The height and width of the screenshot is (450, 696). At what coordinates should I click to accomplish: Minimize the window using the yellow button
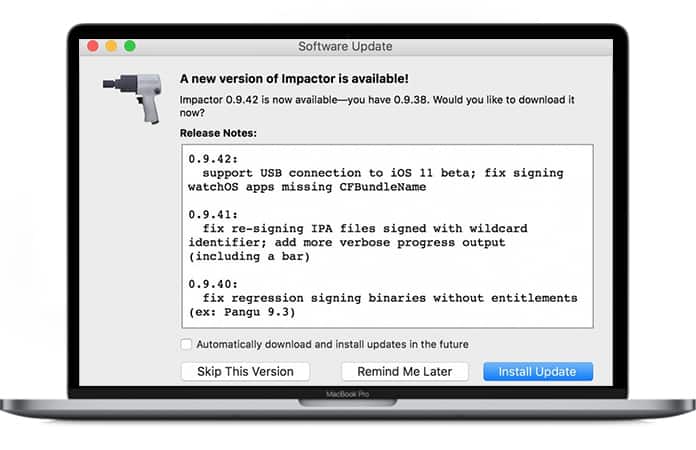[111, 46]
